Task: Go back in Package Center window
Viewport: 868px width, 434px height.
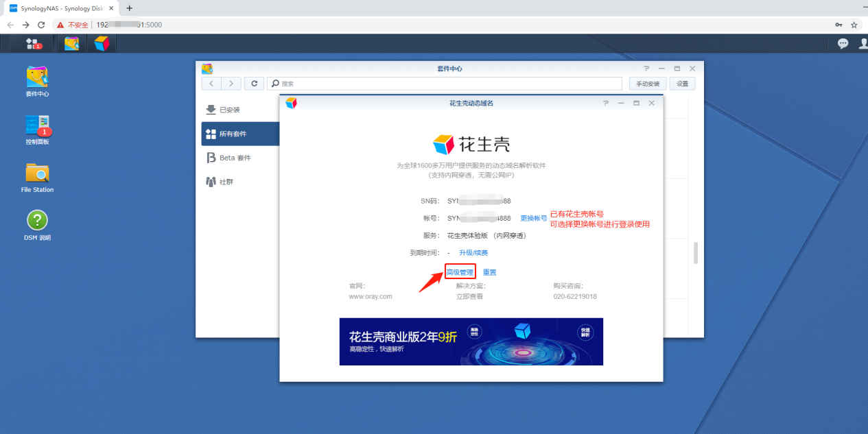Action: coord(211,83)
